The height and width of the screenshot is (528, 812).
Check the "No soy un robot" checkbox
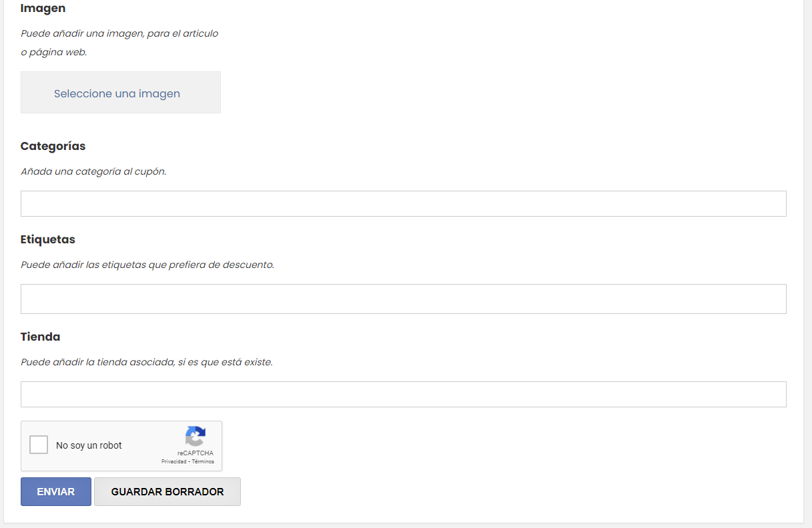(39, 445)
